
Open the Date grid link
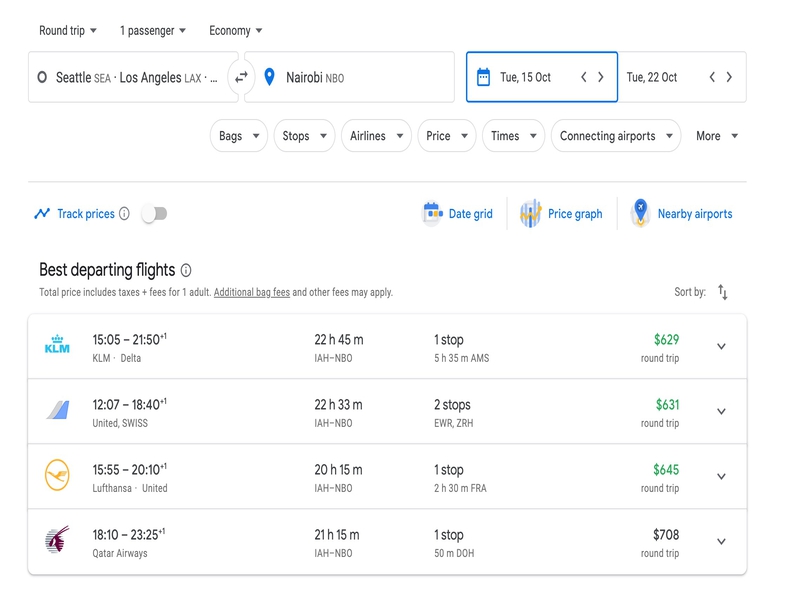[x=470, y=214]
